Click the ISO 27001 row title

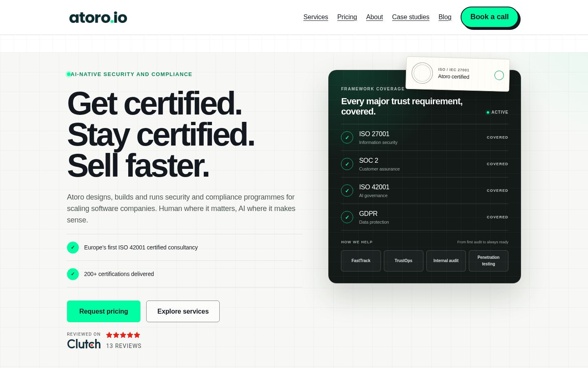pyautogui.click(x=374, y=134)
